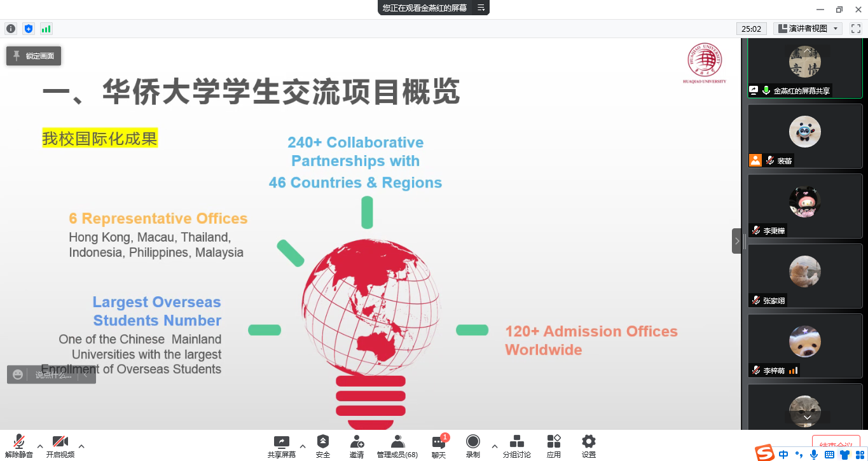Click the 邀请 invite icon
This screenshot has width=868, height=461.
pyautogui.click(x=357, y=444)
